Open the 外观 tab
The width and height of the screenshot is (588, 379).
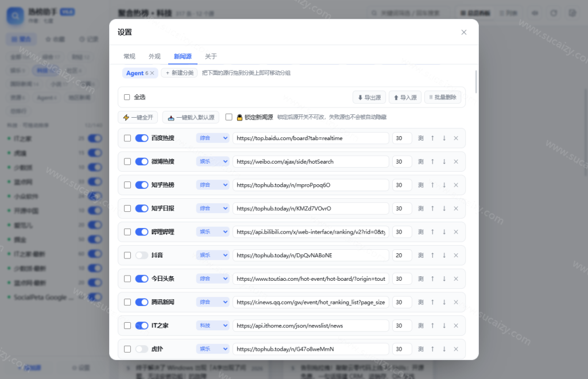[x=154, y=56]
